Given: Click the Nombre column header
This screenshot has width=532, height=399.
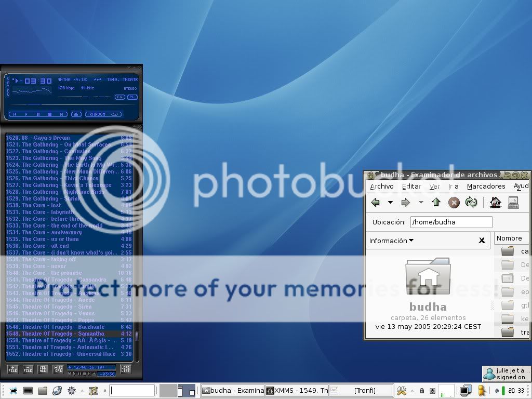Looking at the screenshot, I should click(x=511, y=238).
